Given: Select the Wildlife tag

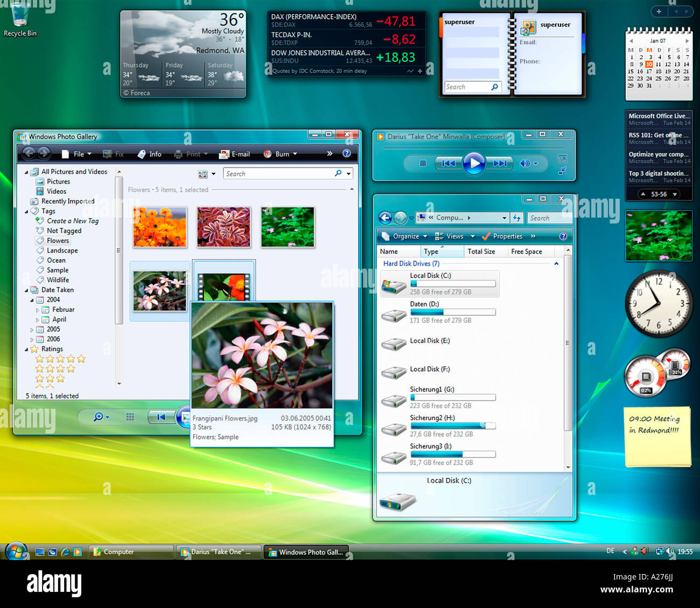Looking at the screenshot, I should [58, 280].
